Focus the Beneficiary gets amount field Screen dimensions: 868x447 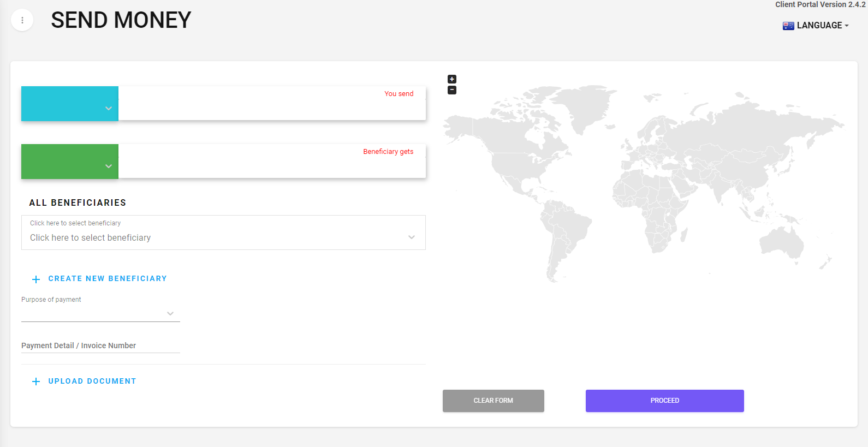click(x=272, y=164)
